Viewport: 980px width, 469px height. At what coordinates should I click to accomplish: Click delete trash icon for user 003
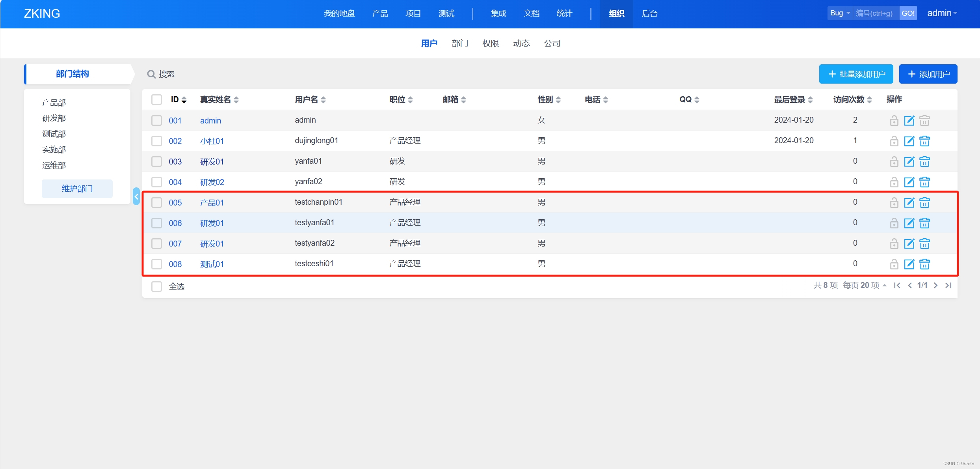pos(924,161)
